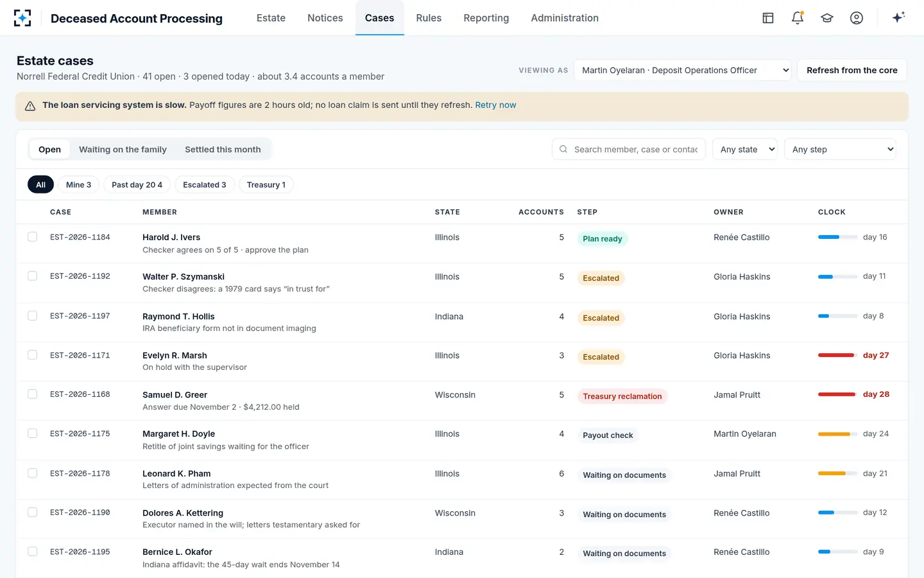Expand the Any state dropdown
924x578 pixels.
click(x=745, y=149)
